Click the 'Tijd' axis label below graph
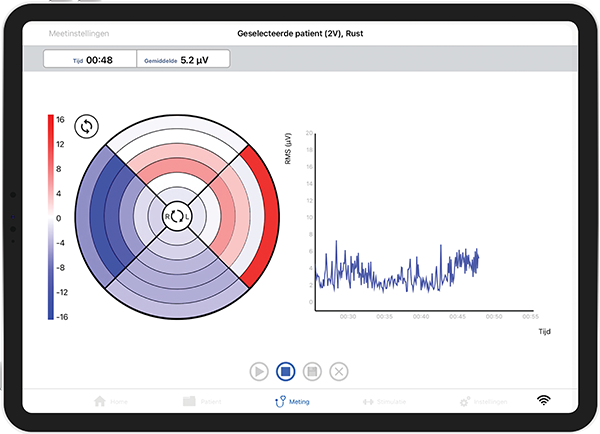This screenshot has width=600, height=434. 545,331
